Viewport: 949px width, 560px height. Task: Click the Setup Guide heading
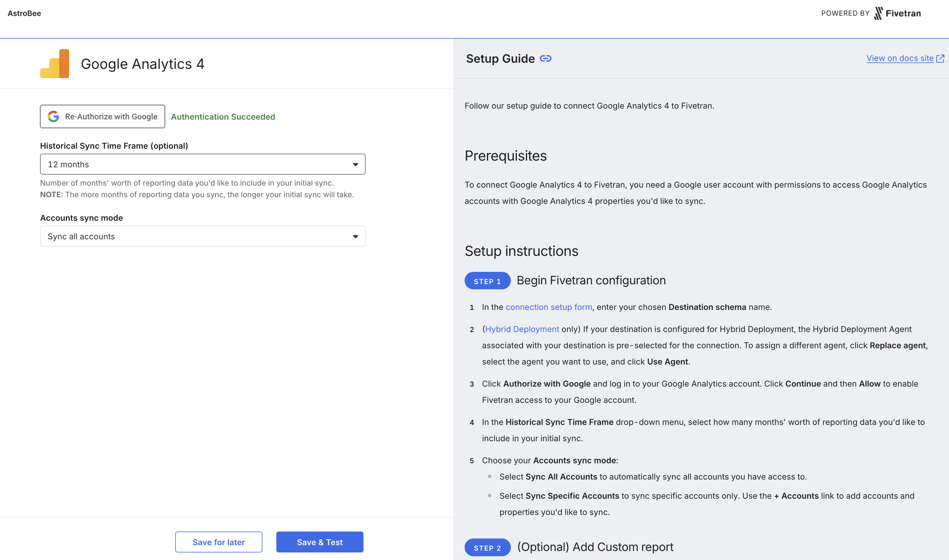tap(500, 58)
